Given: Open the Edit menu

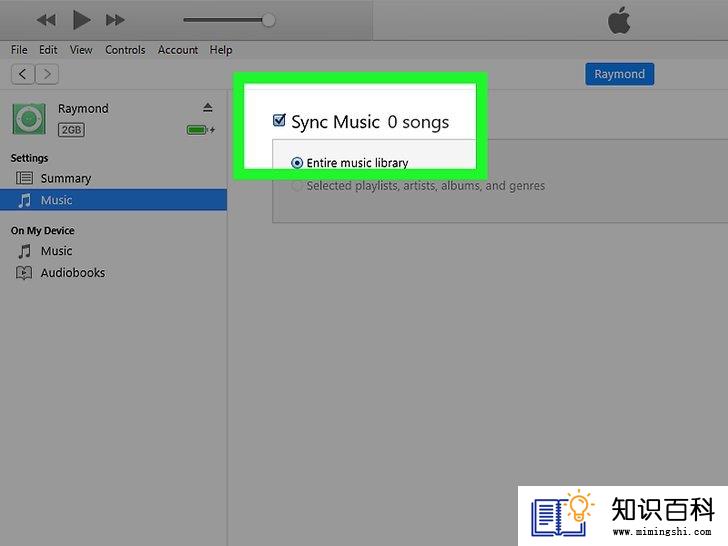Looking at the screenshot, I should pos(48,50).
